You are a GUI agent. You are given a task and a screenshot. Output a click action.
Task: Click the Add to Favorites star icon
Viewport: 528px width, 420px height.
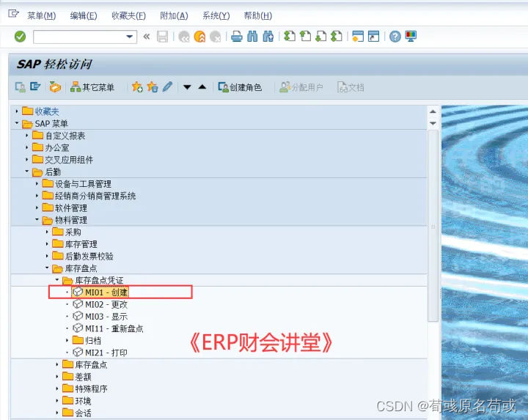[x=137, y=87]
